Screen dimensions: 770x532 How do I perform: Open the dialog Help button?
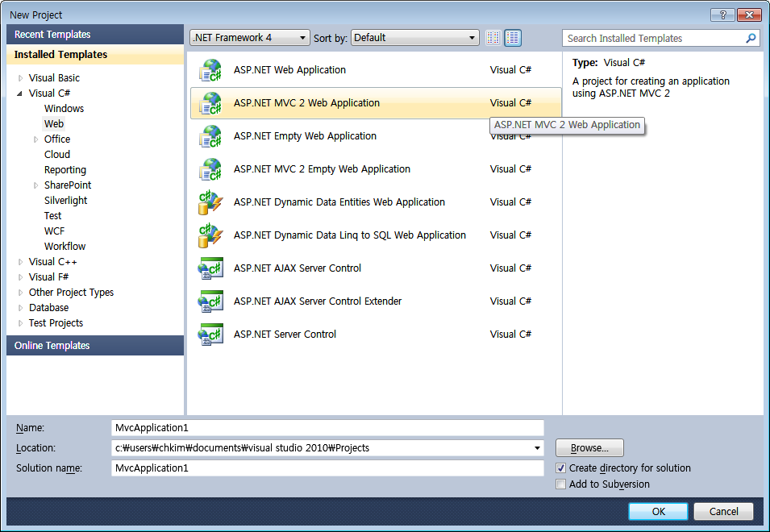point(723,15)
